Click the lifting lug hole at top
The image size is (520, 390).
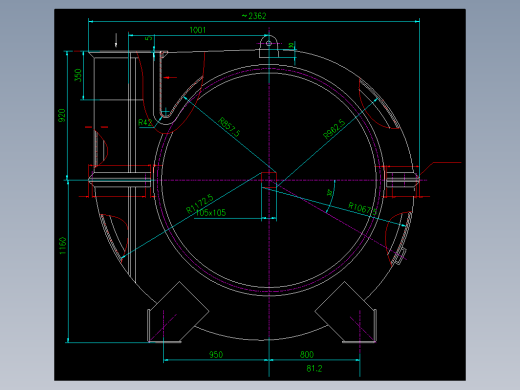[269, 43]
